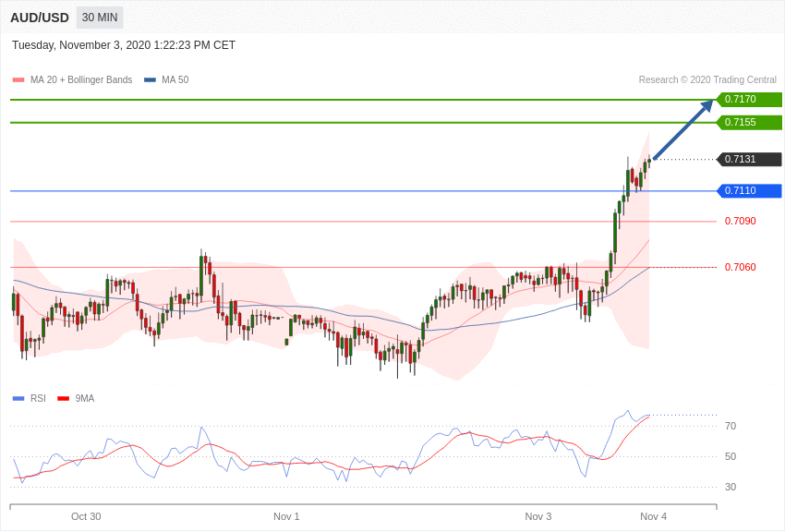785x532 pixels.
Task: Click the 9MA red legend swatch
Action: [64, 399]
